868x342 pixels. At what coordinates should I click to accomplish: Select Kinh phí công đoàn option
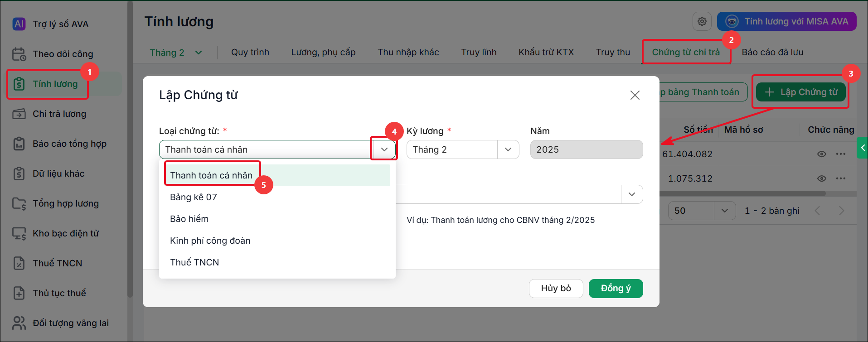pos(277,241)
